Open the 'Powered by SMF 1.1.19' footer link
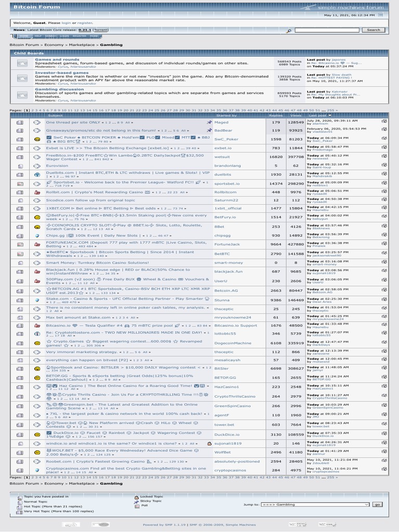This screenshot has width=399, height=532. tap(164, 525)
